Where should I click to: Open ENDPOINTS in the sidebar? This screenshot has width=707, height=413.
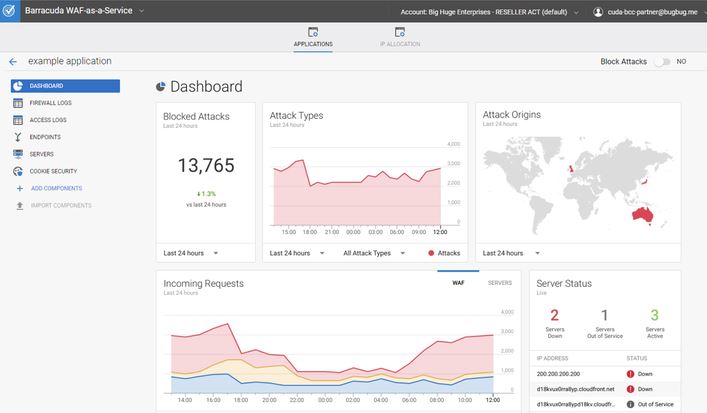45,137
